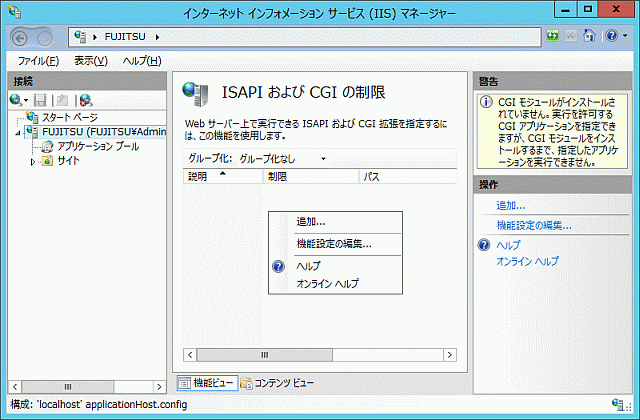Maximize the IIS Manager window
The height and width of the screenshot is (420, 640).
pyautogui.click(x=588, y=9)
